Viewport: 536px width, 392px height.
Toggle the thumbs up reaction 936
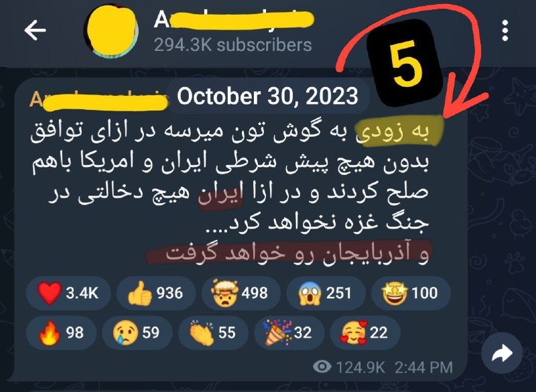156,293
